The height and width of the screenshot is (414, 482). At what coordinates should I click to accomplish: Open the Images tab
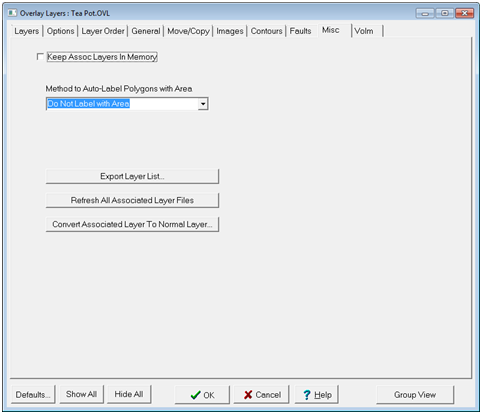230,31
